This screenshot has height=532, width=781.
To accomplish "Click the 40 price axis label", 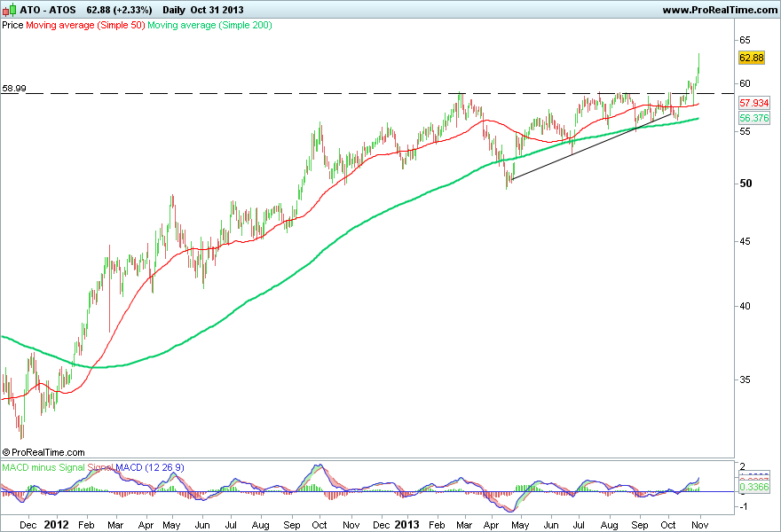I will [745, 306].
